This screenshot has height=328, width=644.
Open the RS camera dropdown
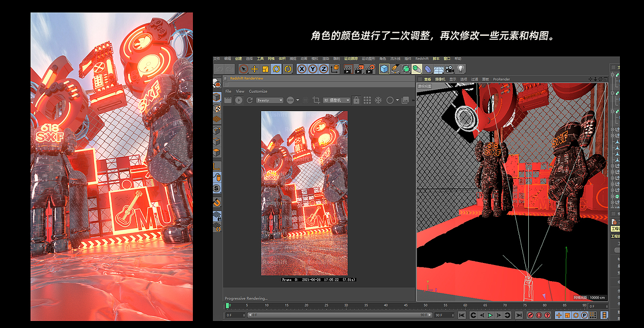click(x=337, y=100)
